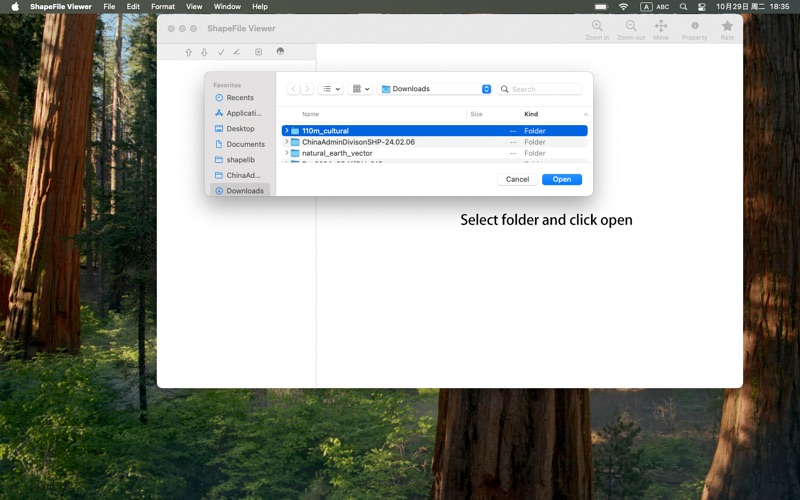Screen dimensions: 800x500
Task: Click the Open button
Action: point(562,179)
